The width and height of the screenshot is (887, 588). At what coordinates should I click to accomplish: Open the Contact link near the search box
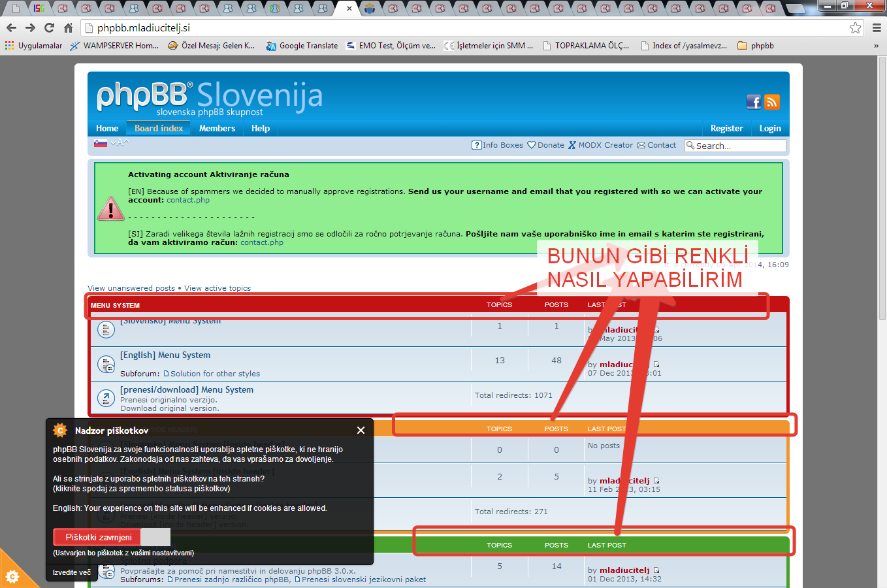[x=656, y=145]
